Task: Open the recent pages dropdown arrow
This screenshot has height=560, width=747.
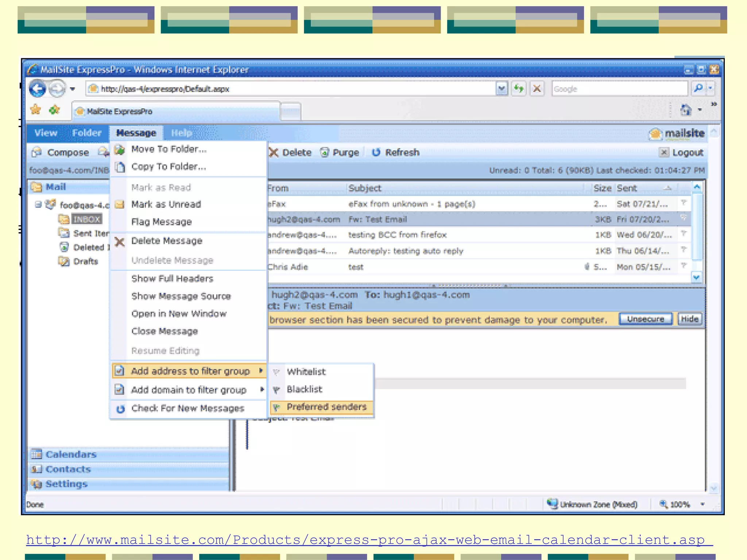Action: [73, 89]
